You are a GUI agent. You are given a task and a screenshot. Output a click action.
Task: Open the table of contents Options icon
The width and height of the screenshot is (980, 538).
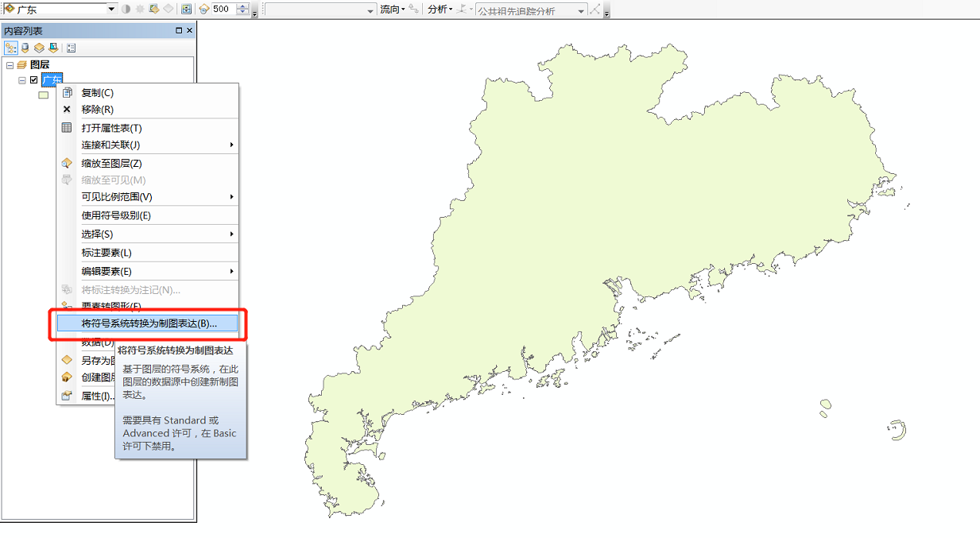click(x=71, y=48)
